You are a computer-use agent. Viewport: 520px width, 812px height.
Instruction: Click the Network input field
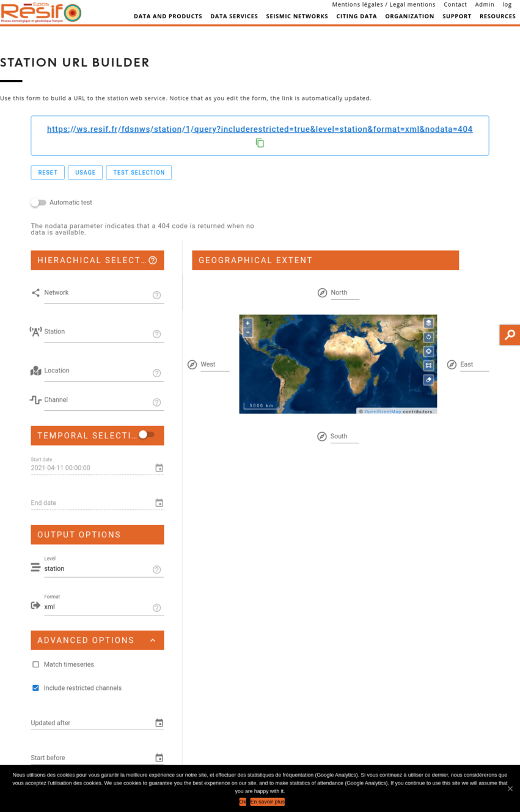98,294
